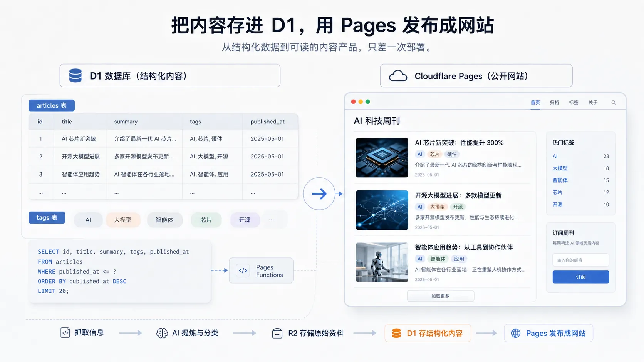Click the large circular arrow icon

pyautogui.click(x=319, y=194)
